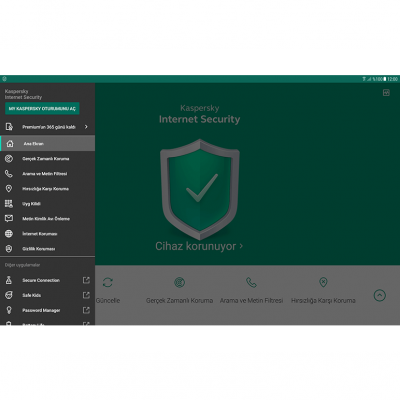This screenshot has height=400, width=400.
Task: Open the Metin Kimlik Avı Önleme item
Action: (x=47, y=219)
